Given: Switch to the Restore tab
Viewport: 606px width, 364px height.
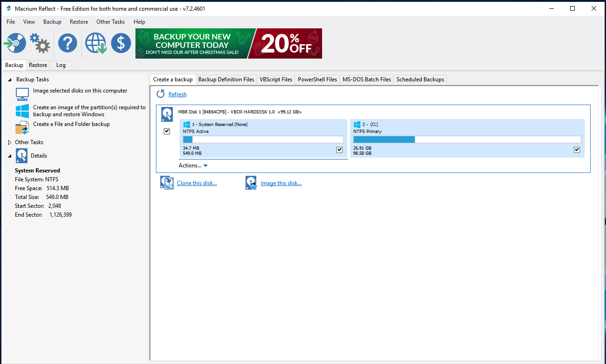Looking at the screenshot, I should [38, 65].
